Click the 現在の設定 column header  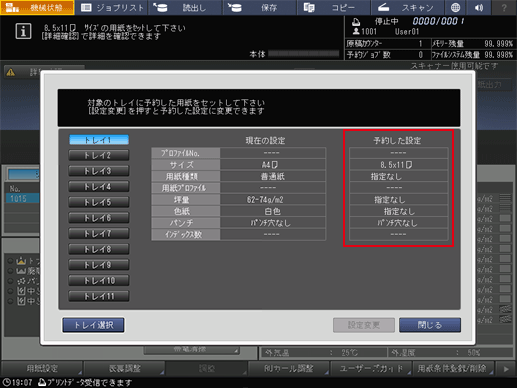point(265,141)
